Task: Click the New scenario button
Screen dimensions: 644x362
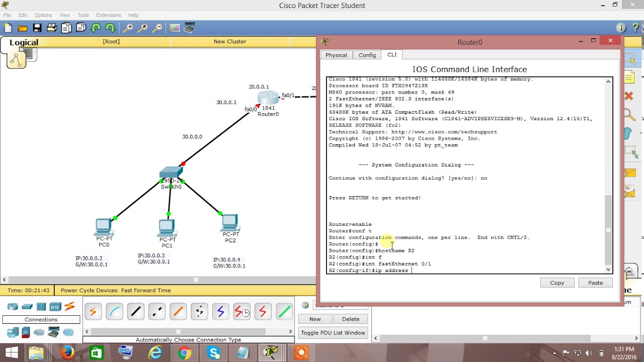Action: 315,319
